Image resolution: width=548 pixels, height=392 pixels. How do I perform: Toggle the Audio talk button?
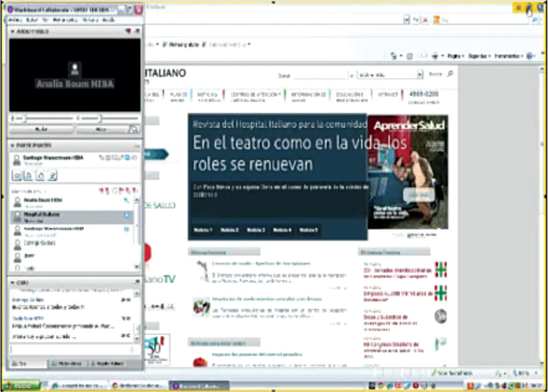(x=41, y=129)
